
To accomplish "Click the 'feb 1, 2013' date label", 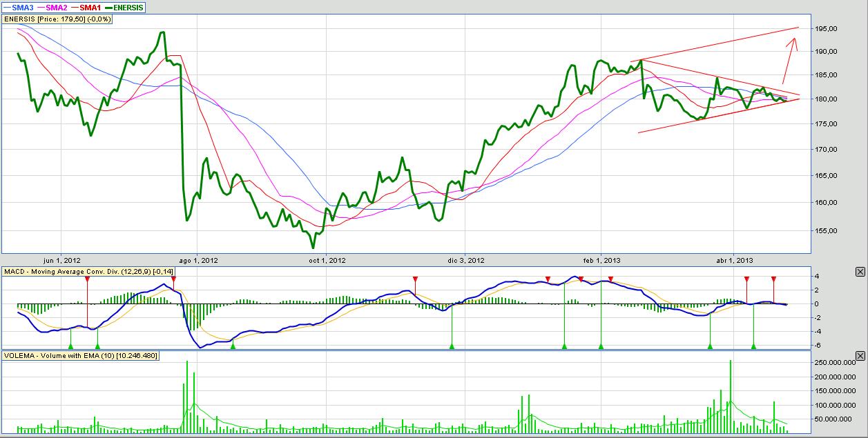I will (601, 260).
